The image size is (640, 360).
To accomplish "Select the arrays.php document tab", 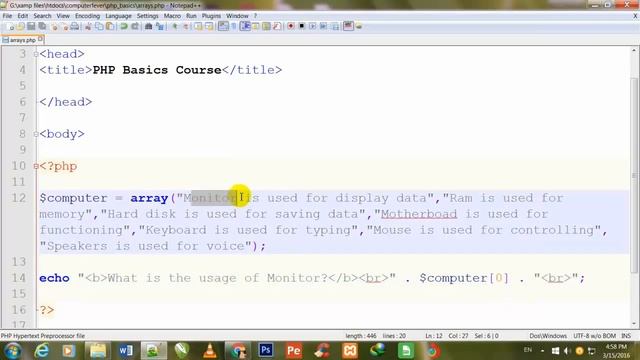I will (x=22, y=40).
